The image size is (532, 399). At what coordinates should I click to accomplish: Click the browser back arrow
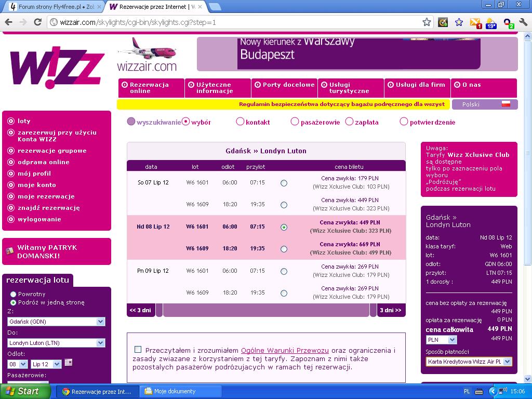click(x=8, y=22)
